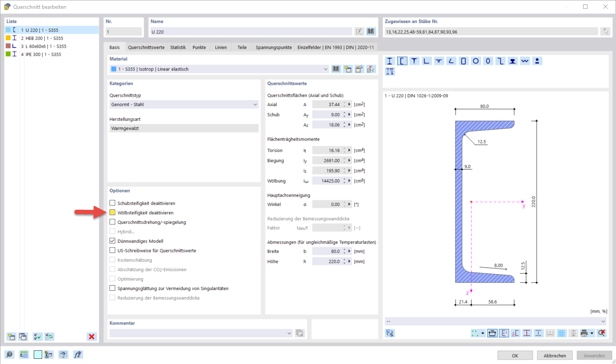Adjust the Höhe h value stepper

344,262
